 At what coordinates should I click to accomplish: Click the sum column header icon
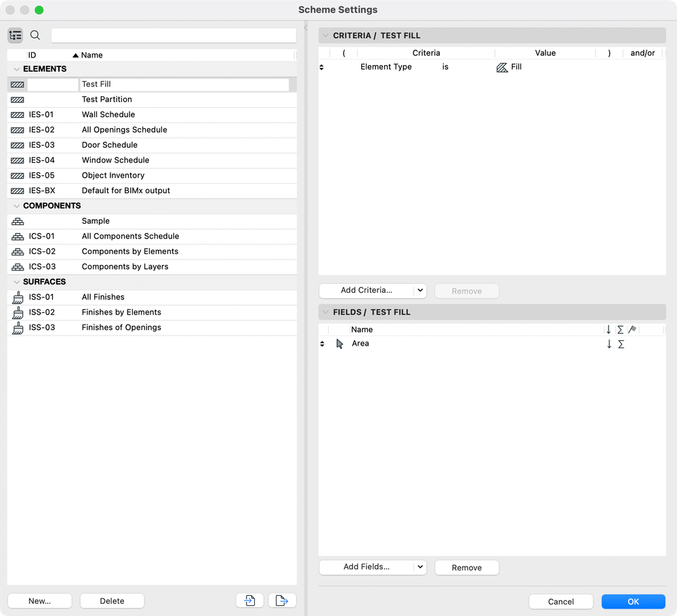tap(621, 330)
